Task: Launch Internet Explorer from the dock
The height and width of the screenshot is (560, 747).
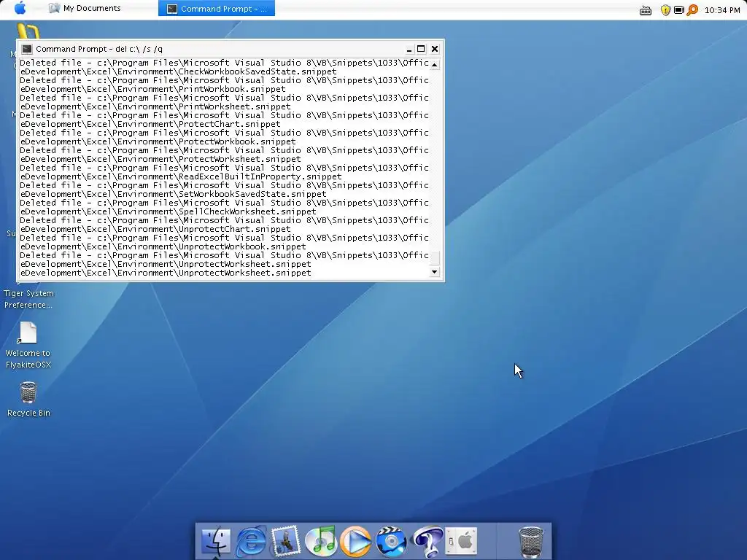Action: click(x=251, y=542)
